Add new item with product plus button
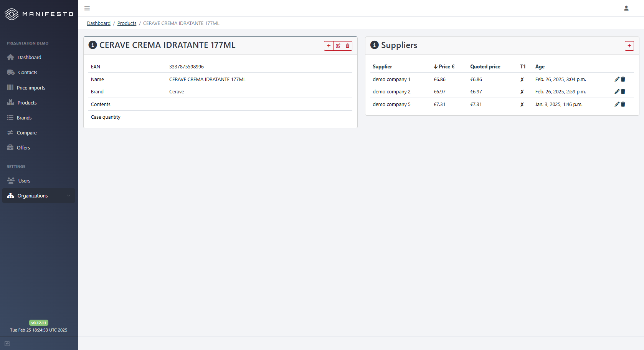This screenshot has height=350, width=644. click(329, 46)
